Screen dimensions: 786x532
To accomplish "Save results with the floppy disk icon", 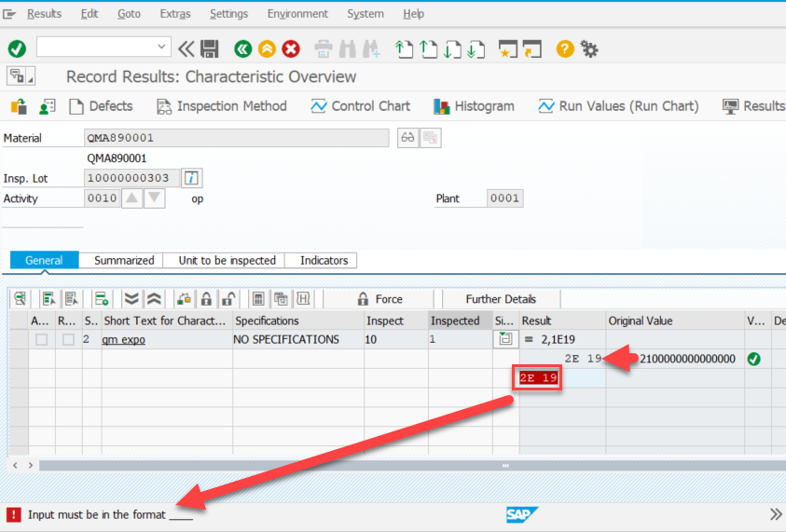I will click(x=210, y=48).
